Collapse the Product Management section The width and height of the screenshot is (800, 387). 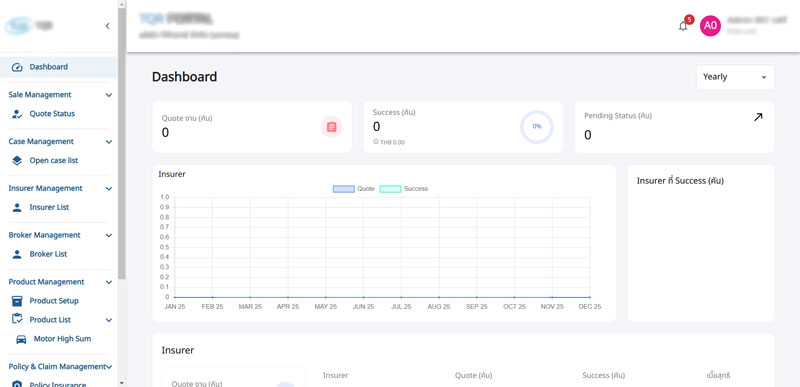(109, 282)
